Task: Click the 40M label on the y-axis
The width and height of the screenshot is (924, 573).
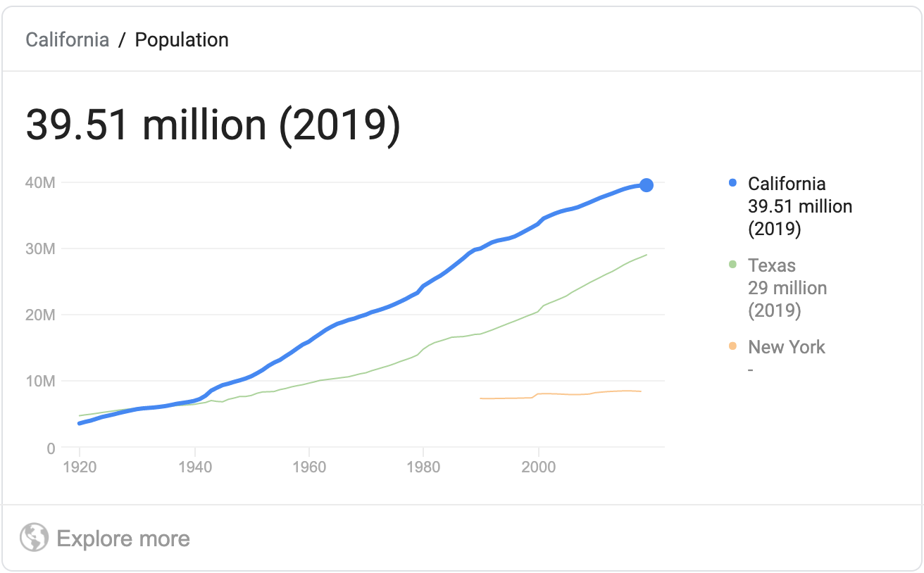Action: tap(39, 182)
